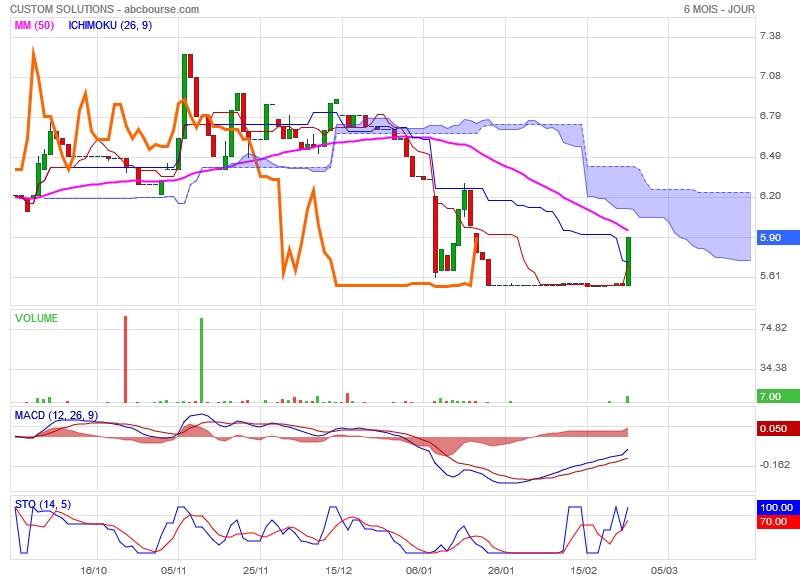The height and width of the screenshot is (580, 800).
Task: Click the 16/10 date axis label
Action: (x=93, y=570)
